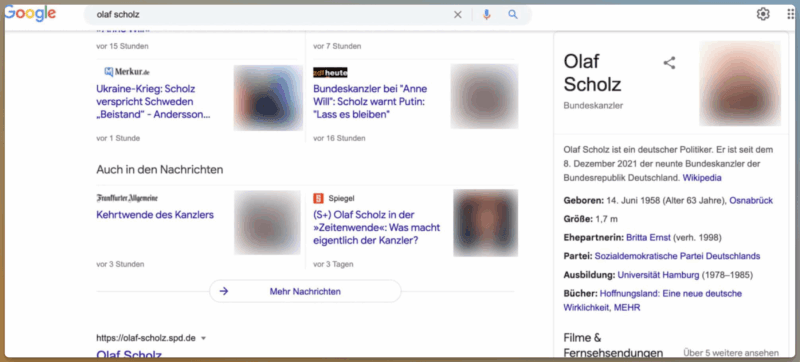
Task: Open the Britta Ernst link
Action: (648, 238)
